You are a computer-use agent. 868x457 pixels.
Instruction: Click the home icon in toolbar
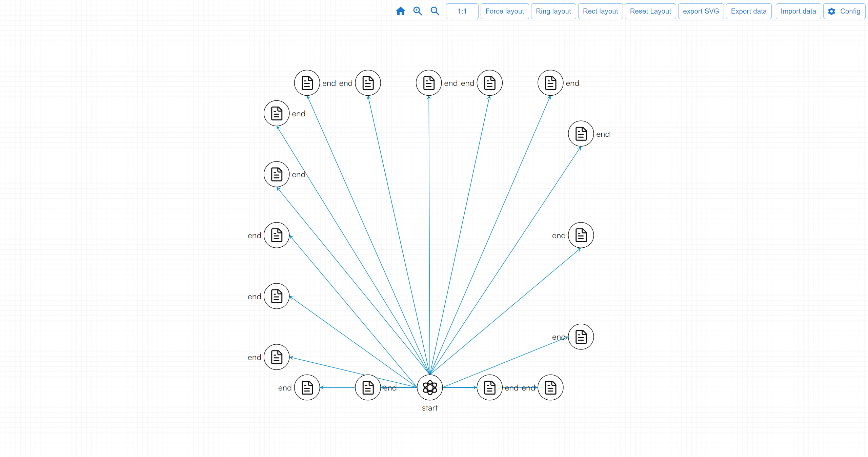click(400, 11)
